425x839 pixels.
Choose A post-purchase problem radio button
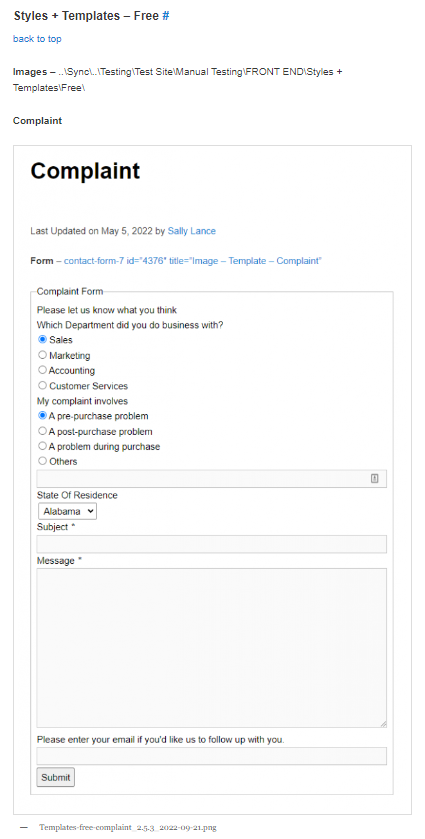(42, 431)
